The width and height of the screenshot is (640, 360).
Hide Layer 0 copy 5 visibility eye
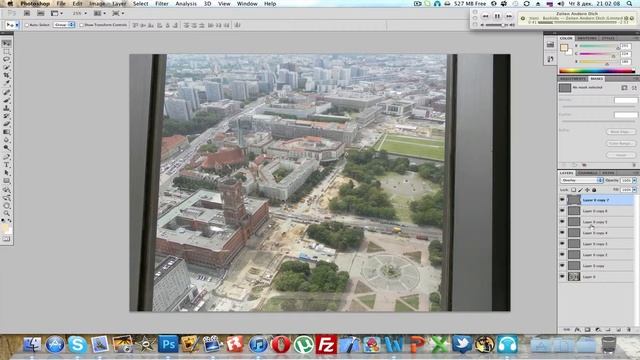click(562, 222)
